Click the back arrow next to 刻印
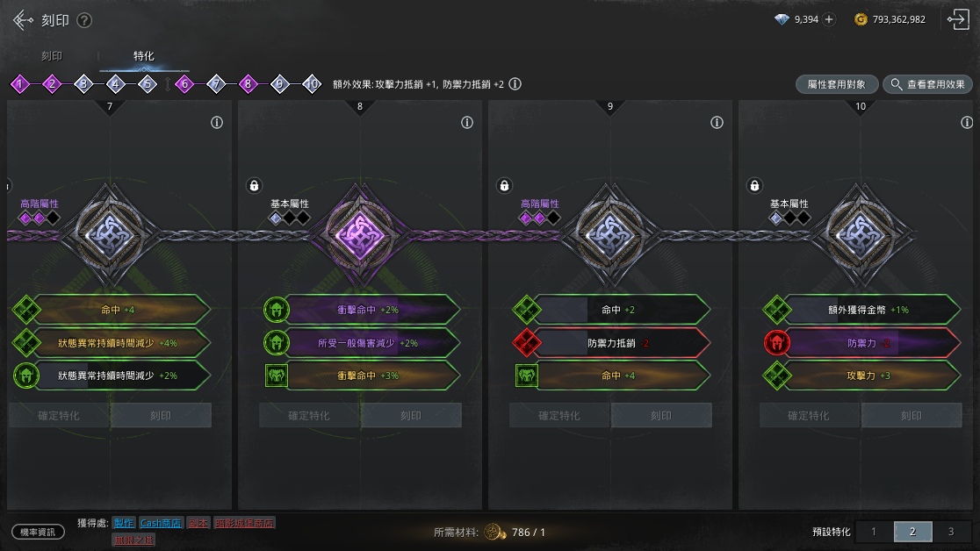The height and width of the screenshot is (551, 980). (23, 20)
